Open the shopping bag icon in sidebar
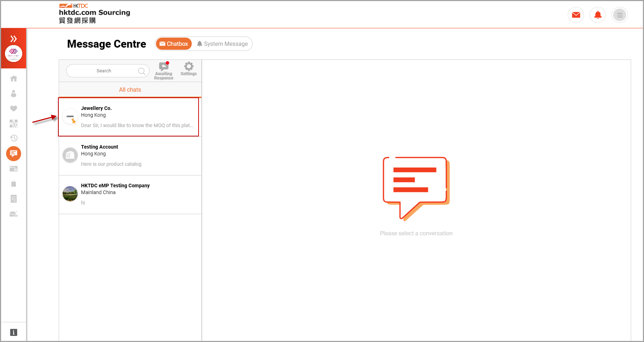The height and width of the screenshot is (342, 644). pyautogui.click(x=14, y=184)
